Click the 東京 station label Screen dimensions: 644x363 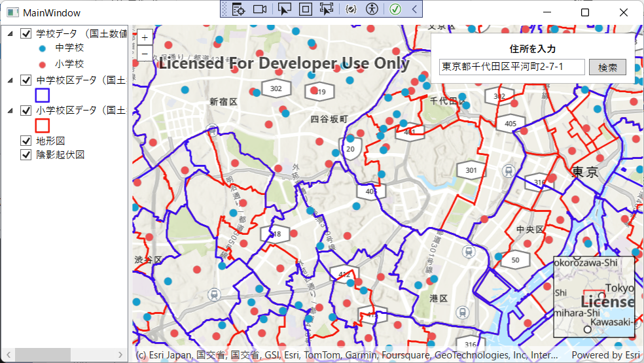click(x=585, y=172)
